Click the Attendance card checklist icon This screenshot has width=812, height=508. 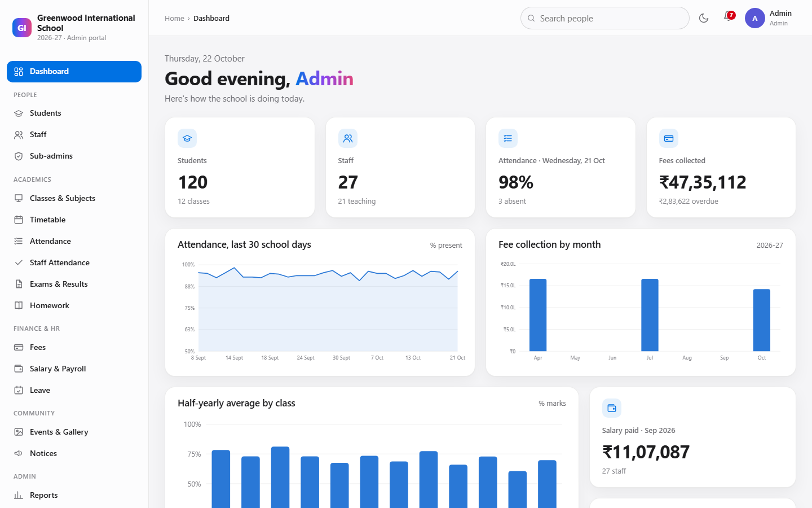508,138
